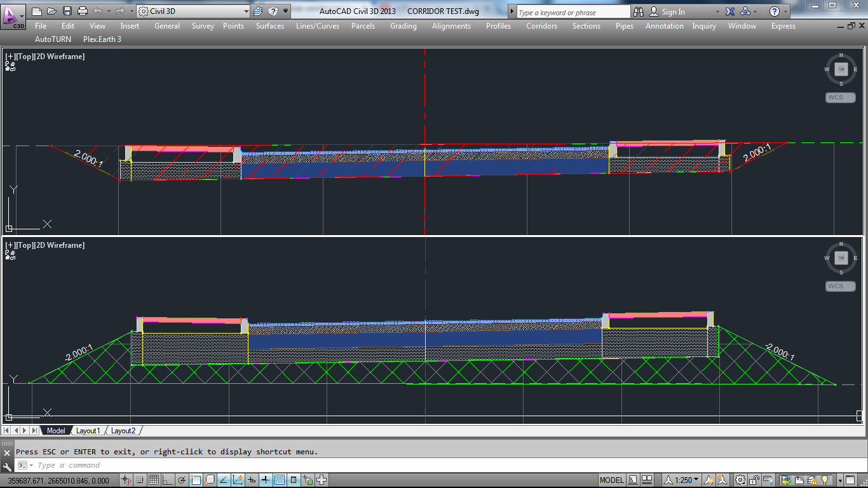Click the Autodesk 360 triangle icon
This screenshot has height=488, width=868.
[x=745, y=11]
